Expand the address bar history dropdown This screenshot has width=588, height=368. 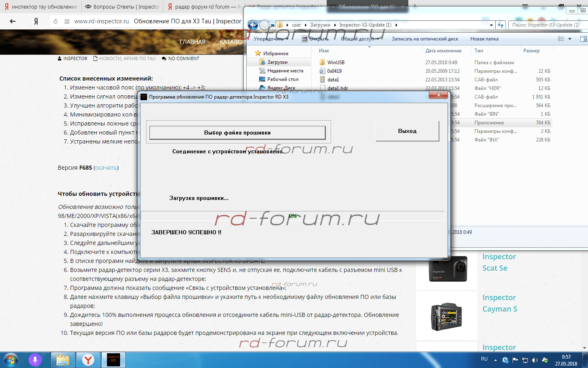point(491,25)
